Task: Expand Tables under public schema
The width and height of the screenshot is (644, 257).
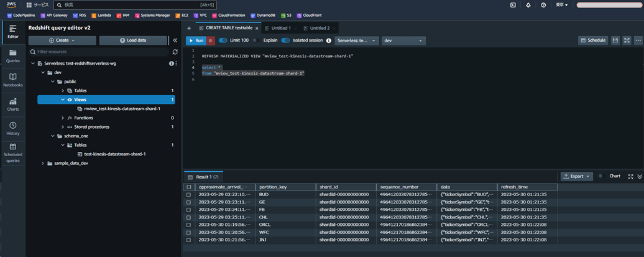Action: click(x=63, y=90)
